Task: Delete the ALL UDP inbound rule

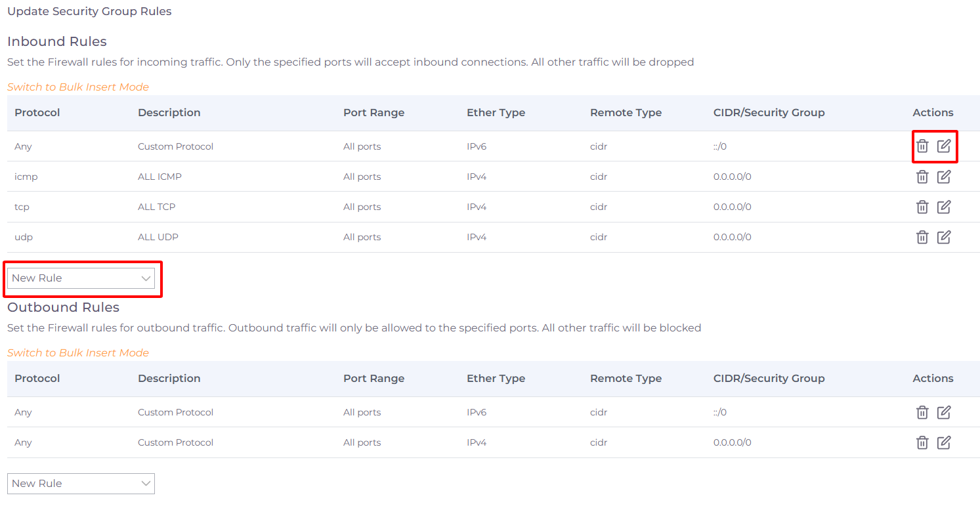Action: tap(922, 237)
